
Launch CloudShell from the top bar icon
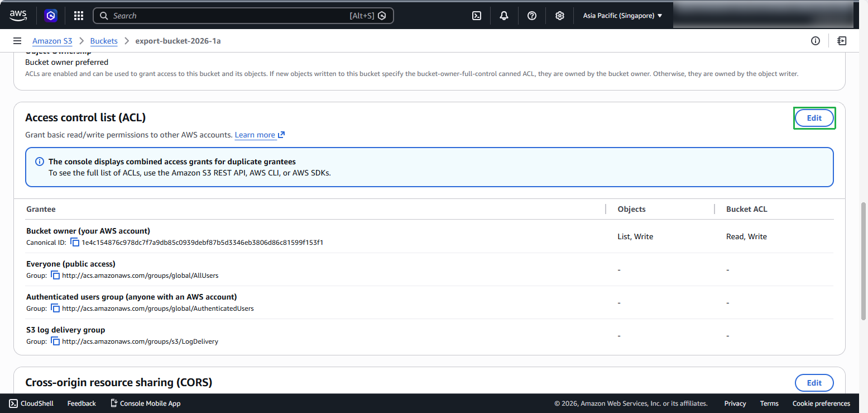[x=477, y=16]
